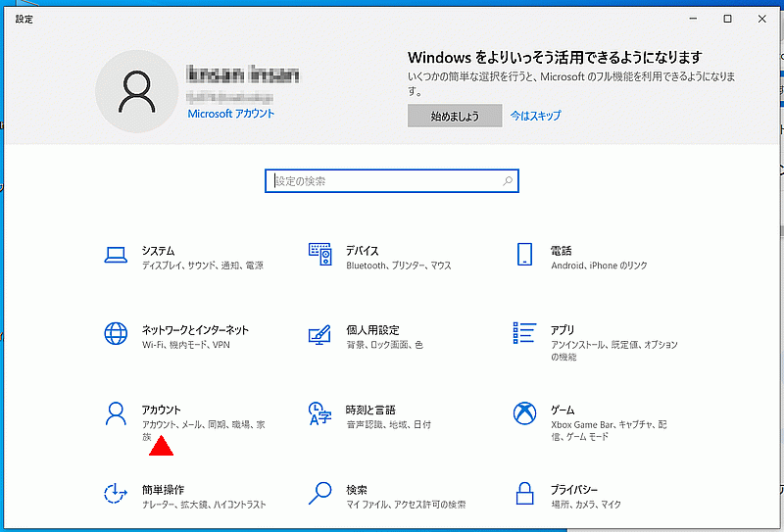Open the デバイス settings title
The image size is (784, 532).
click(363, 251)
